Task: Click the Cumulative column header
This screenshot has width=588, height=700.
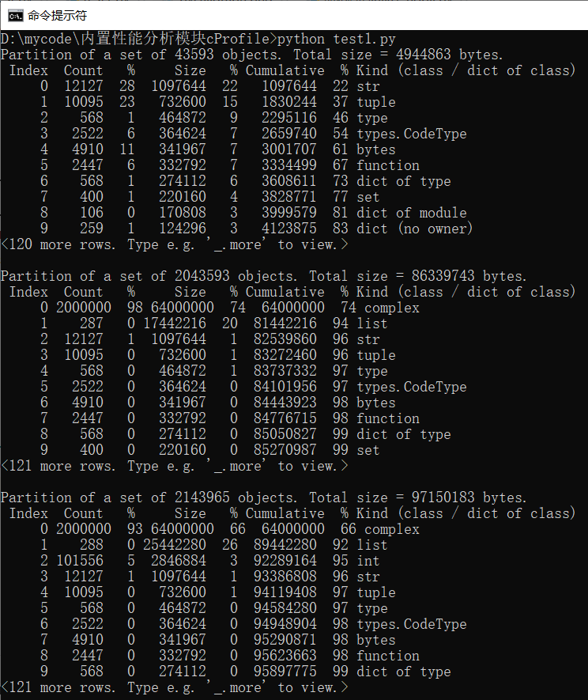Action: pos(285,70)
